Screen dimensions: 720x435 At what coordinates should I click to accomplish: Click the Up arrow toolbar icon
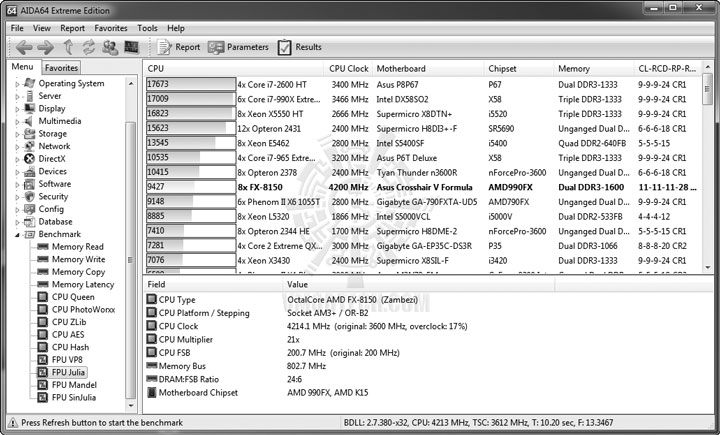[68, 47]
